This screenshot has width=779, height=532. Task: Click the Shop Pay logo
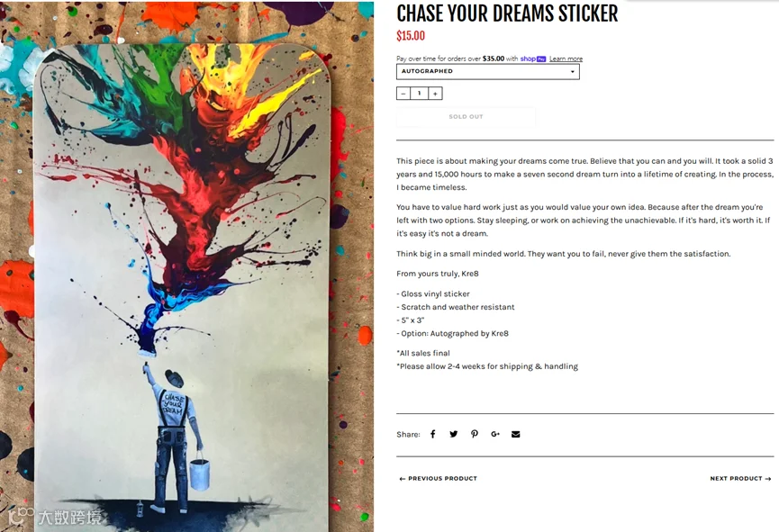click(533, 59)
